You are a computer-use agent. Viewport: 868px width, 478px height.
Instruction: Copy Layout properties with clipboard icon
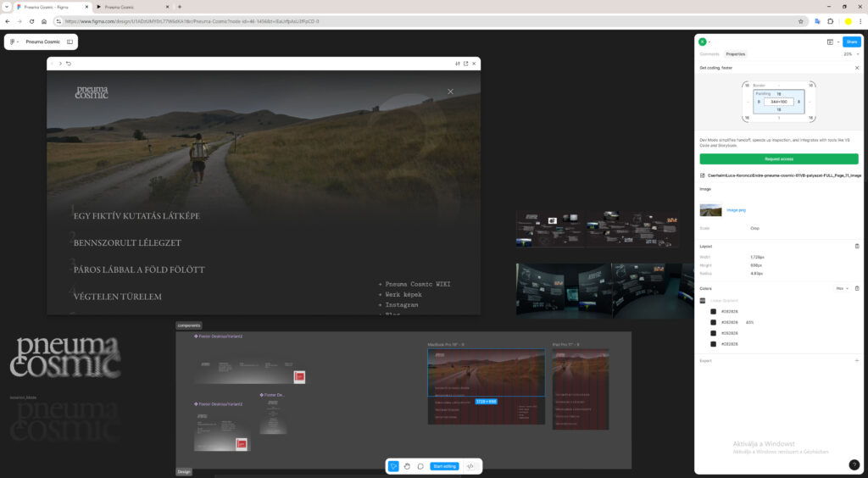coord(856,246)
